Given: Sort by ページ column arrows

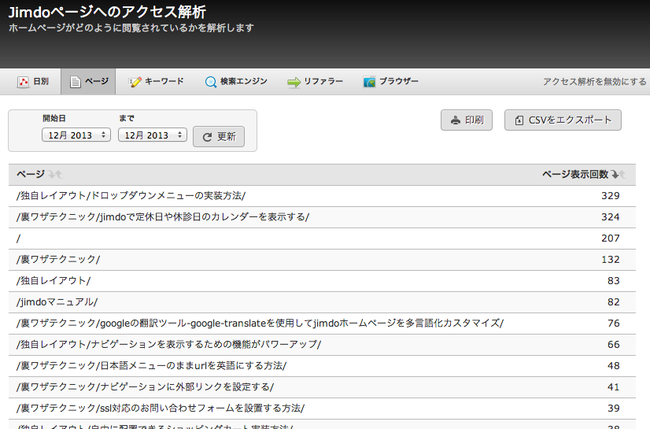Looking at the screenshot, I should (55, 175).
